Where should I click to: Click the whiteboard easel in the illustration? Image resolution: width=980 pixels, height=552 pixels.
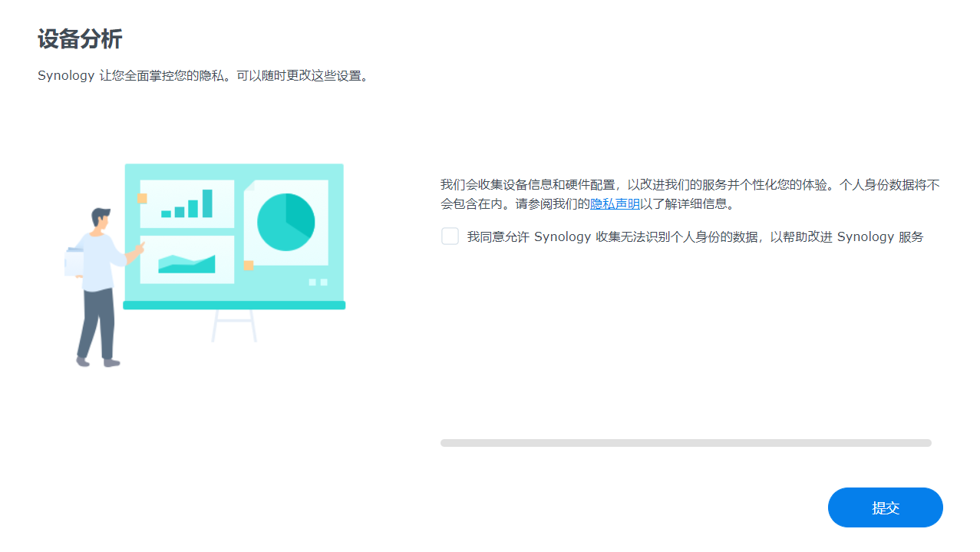pos(233,326)
